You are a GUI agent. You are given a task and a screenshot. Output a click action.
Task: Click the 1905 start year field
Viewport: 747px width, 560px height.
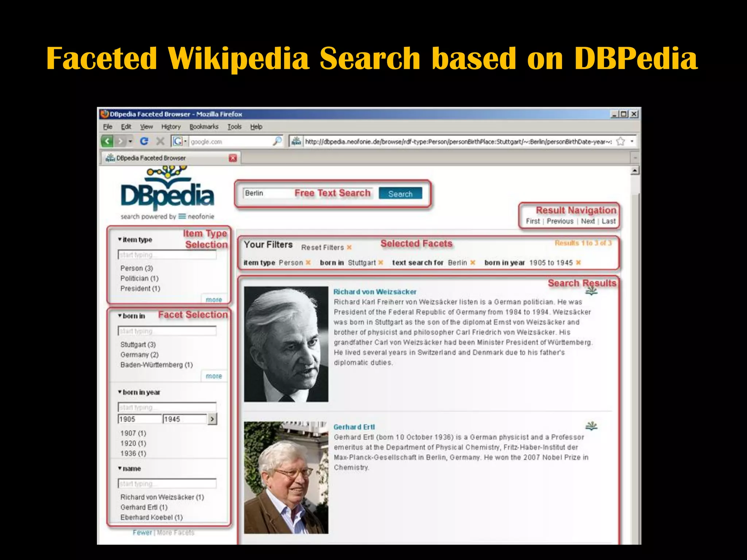click(140, 419)
